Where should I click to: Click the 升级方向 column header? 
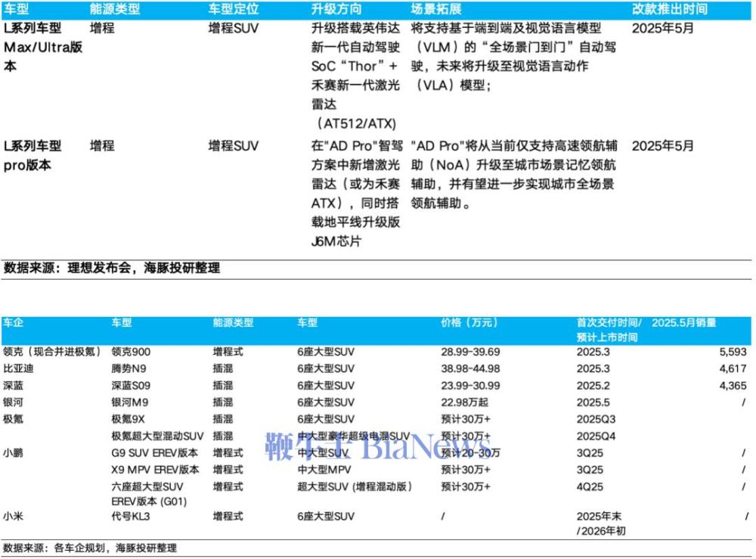(x=336, y=8)
